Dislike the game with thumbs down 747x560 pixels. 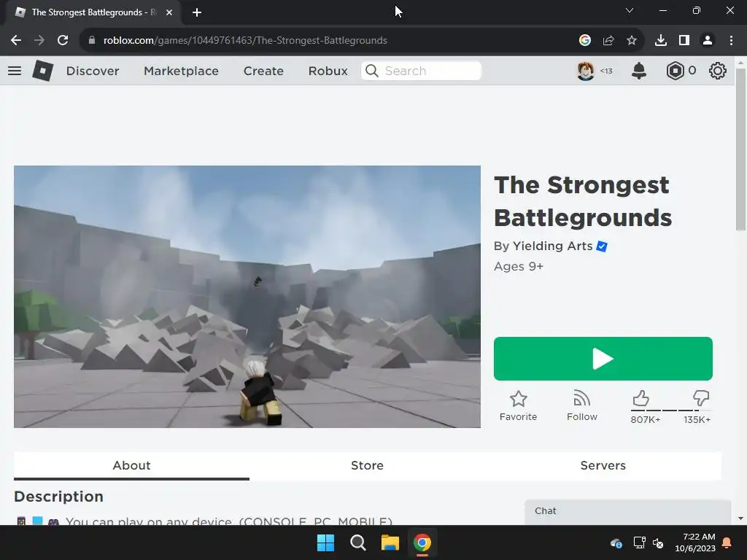coord(701,398)
